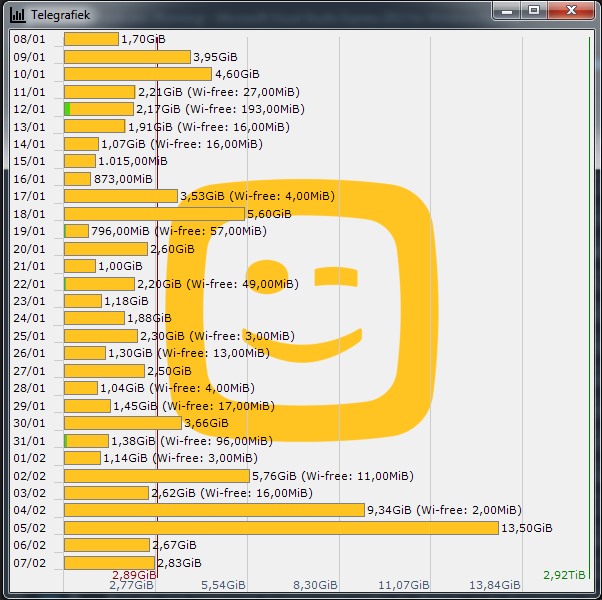Select the 02/02 bar with 5,76GiB
The width and height of the screenshot is (602, 600).
tap(157, 476)
